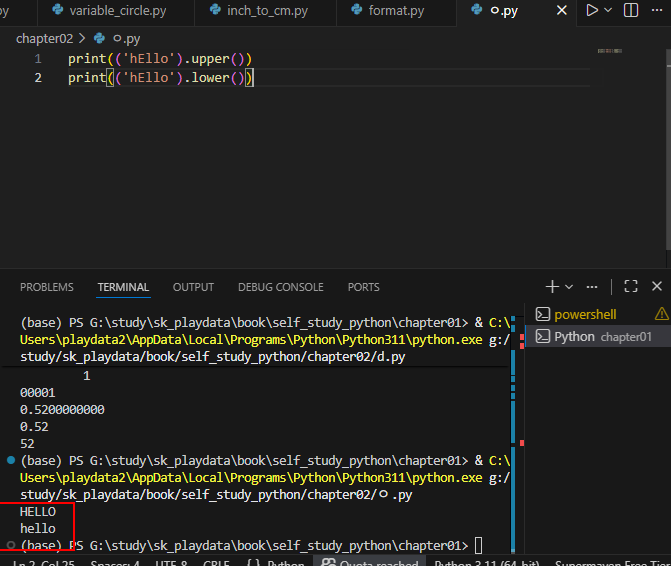Open editor more actions ellipsis
The width and height of the screenshot is (671, 566).
pos(656,10)
